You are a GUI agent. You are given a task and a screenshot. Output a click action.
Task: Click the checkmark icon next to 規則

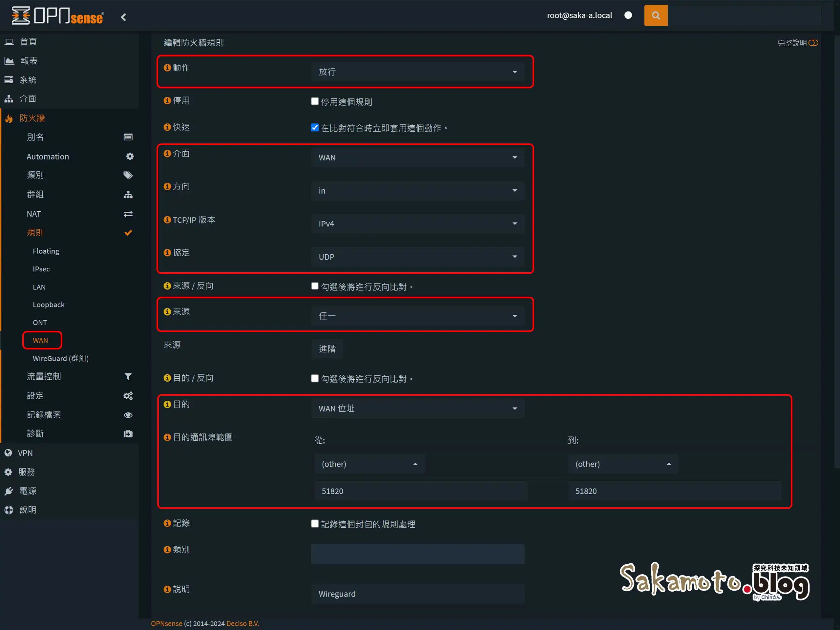coord(128,232)
